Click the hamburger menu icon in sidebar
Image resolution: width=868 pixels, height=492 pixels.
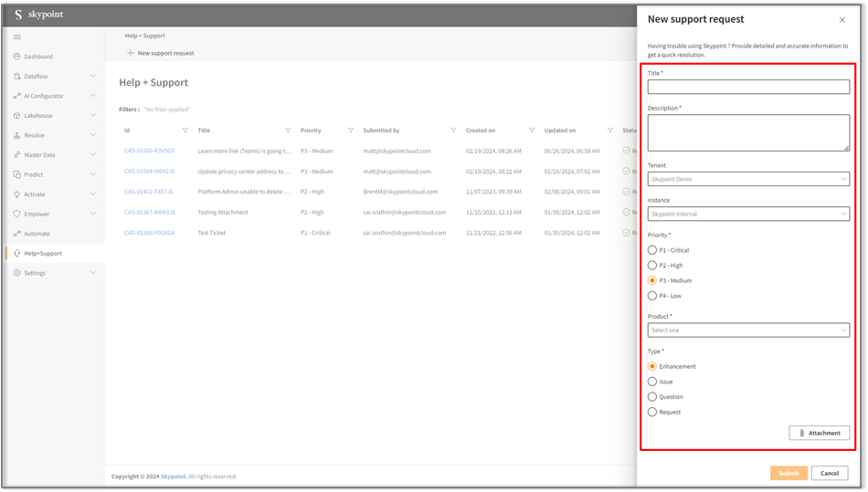click(16, 37)
